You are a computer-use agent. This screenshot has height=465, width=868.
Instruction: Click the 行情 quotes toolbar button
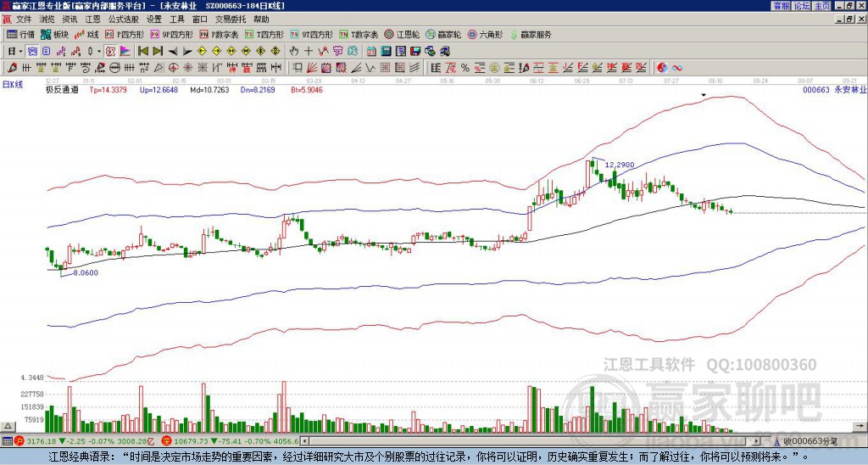pos(20,34)
